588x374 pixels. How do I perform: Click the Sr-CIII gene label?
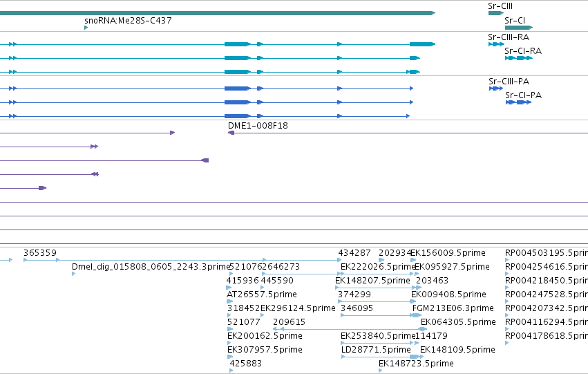click(500, 6)
